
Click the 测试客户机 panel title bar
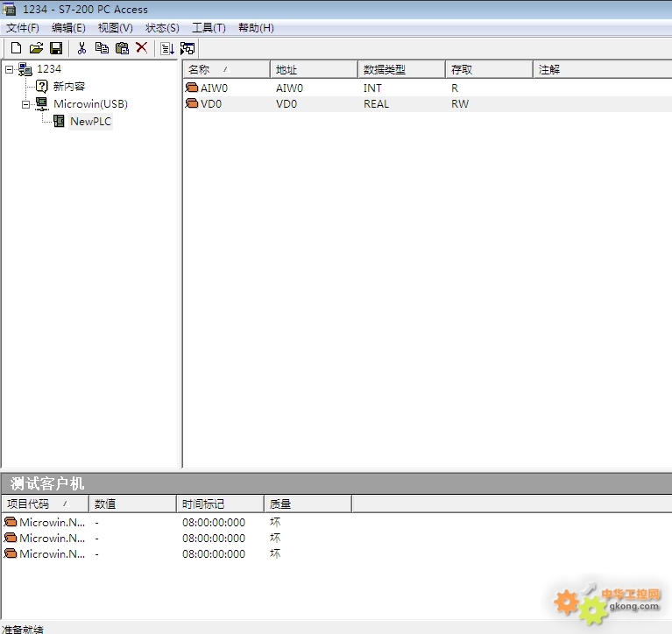point(336,483)
